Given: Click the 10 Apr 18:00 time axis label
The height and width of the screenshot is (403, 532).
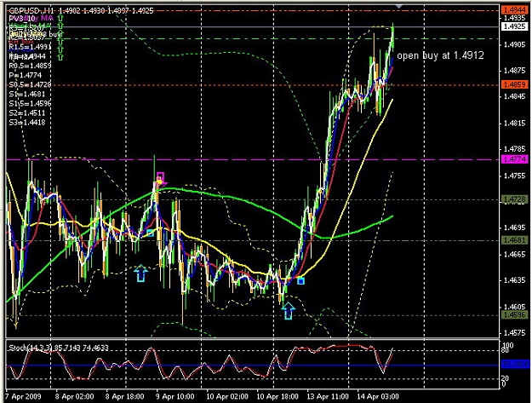Looking at the screenshot, I should coord(277,396).
